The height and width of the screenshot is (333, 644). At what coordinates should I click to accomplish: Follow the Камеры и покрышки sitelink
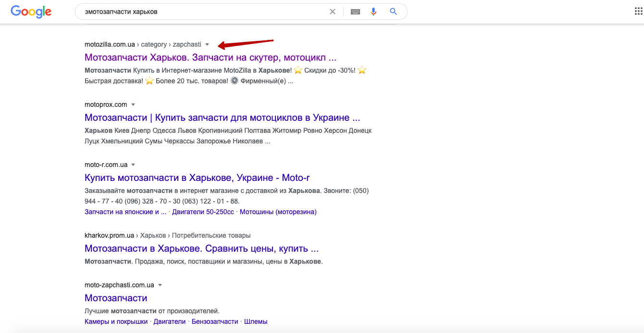coord(116,321)
